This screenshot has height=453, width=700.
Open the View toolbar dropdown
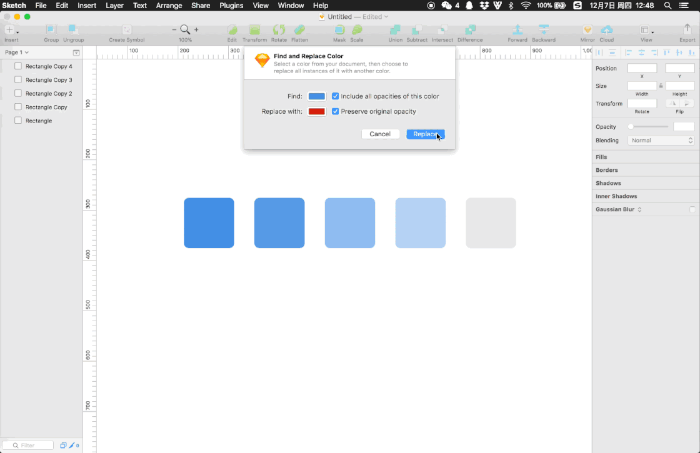click(646, 30)
